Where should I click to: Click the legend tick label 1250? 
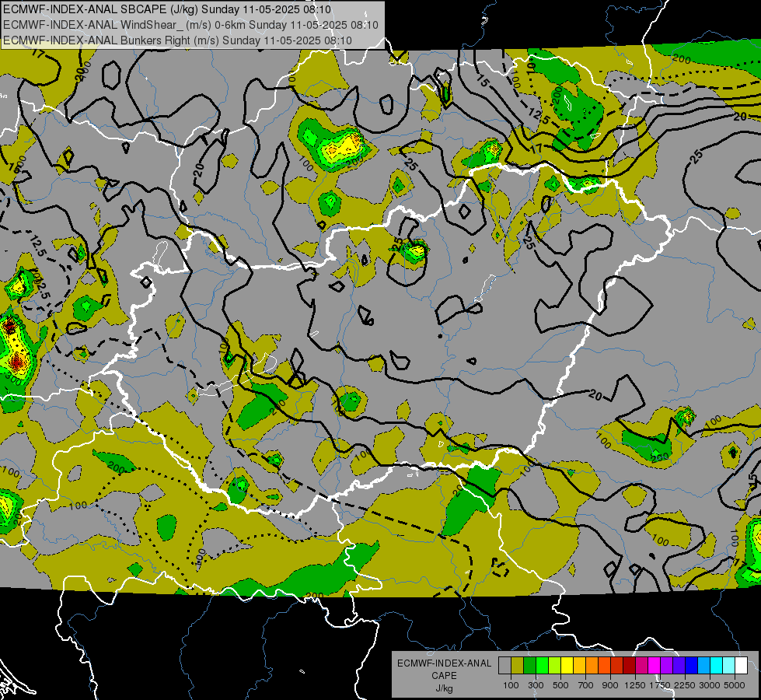click(x=635, y=685)
